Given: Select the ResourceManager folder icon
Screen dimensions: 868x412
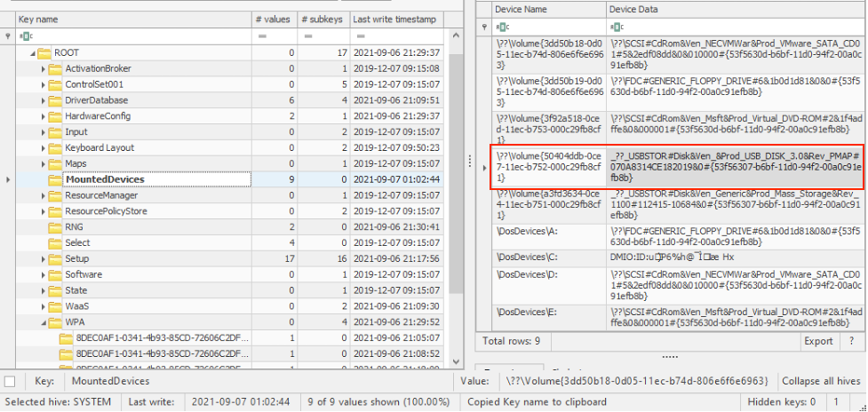Looking at the screenshot, I should tap(55, 195).
